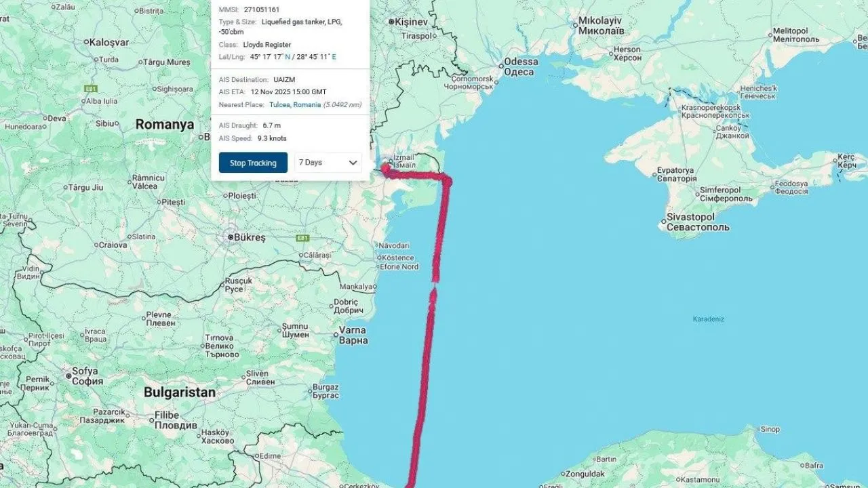Click the longitude E link
Screen dimensions: 868x488
[334, 57]
